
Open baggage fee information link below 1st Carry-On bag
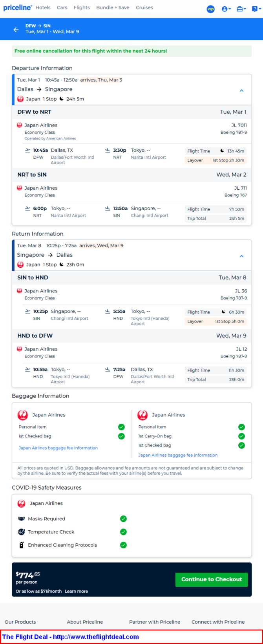click(x=178, y=455)
